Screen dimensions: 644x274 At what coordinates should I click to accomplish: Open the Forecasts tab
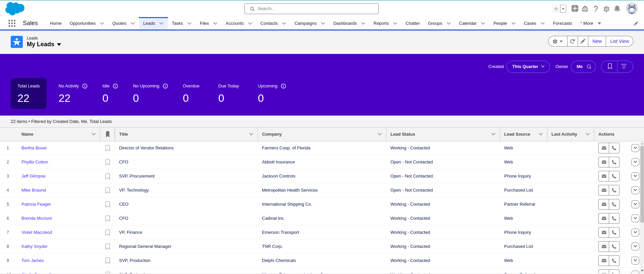tap(562, 23)
